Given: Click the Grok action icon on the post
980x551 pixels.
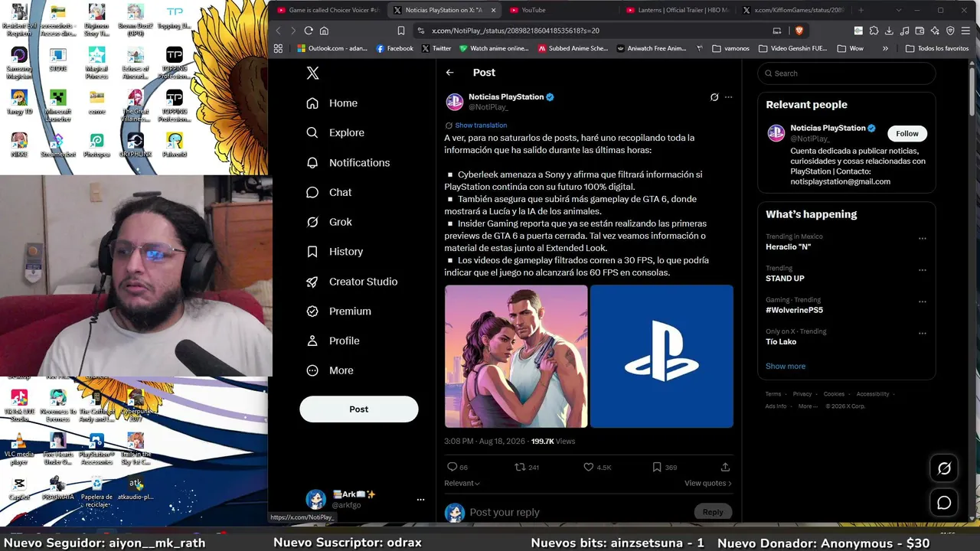Looking at the screenshot, I should coord(714,97).
